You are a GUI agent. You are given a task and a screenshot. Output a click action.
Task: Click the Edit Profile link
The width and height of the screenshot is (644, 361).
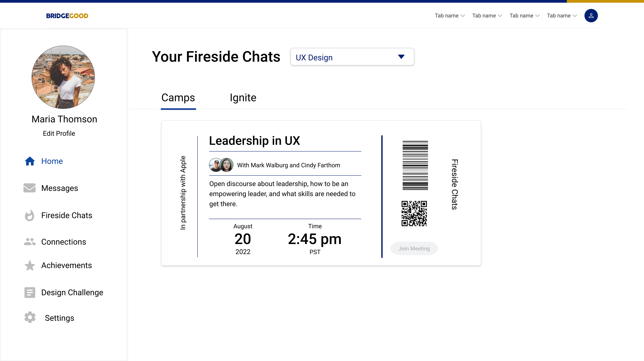pyautogui.click(x=59, y=133)
